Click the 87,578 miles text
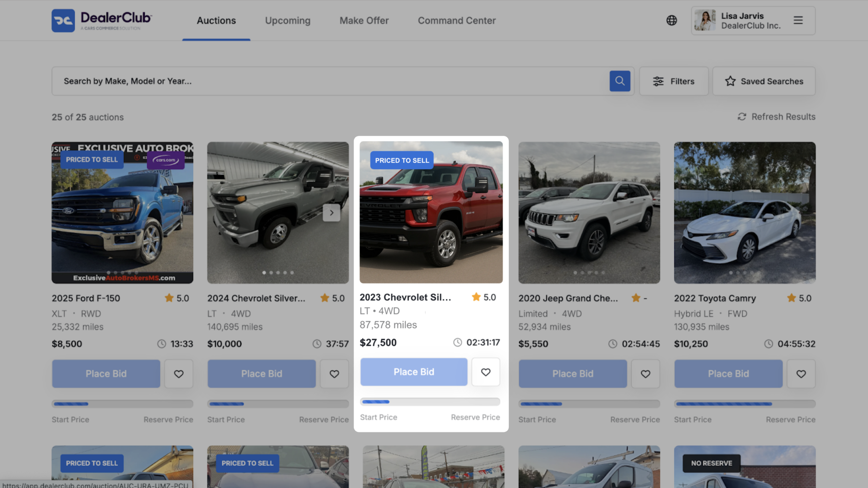Screen dimensions: 868x488 tap(388, 325)
